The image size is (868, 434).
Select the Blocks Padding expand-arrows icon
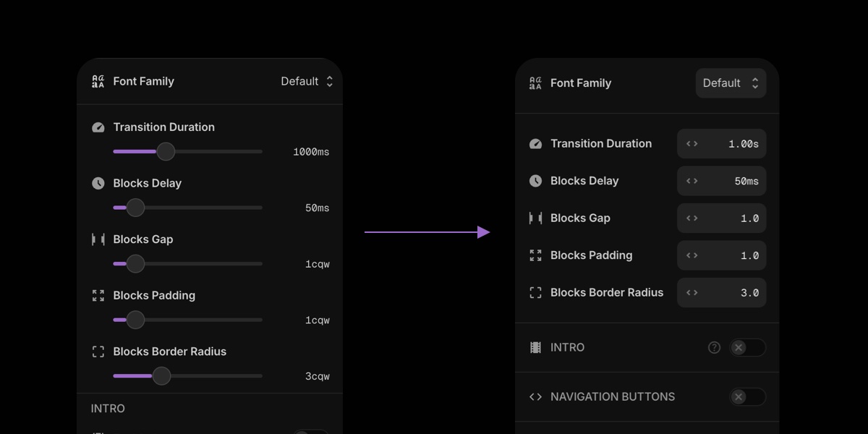pyautogui.click(x=535, y=255)
